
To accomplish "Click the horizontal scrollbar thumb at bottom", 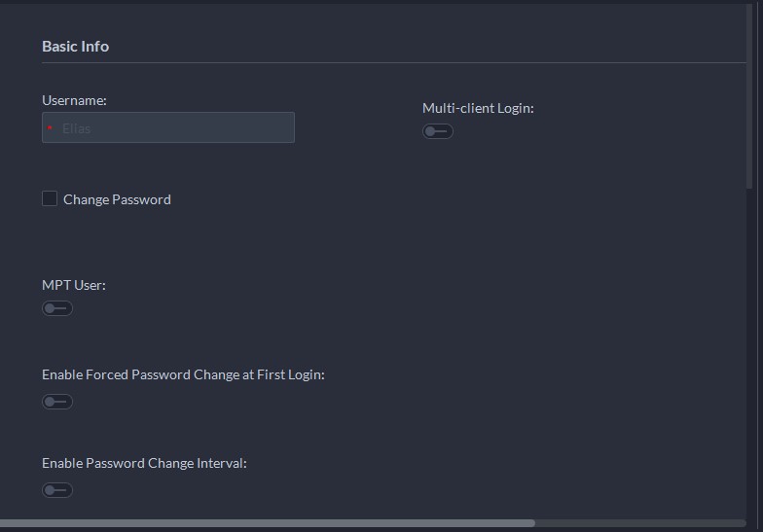I will (x=268, y=523).
